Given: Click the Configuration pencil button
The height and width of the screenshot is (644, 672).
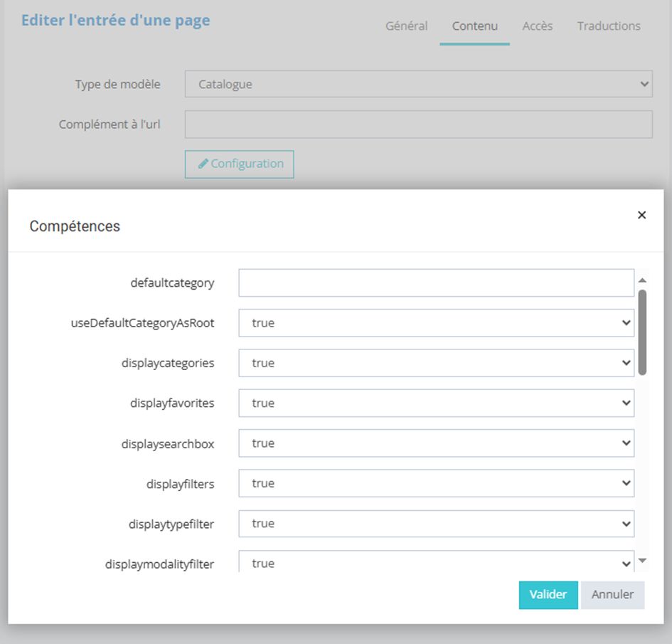Looking at the screenshot, I should (x=240, y=164).
